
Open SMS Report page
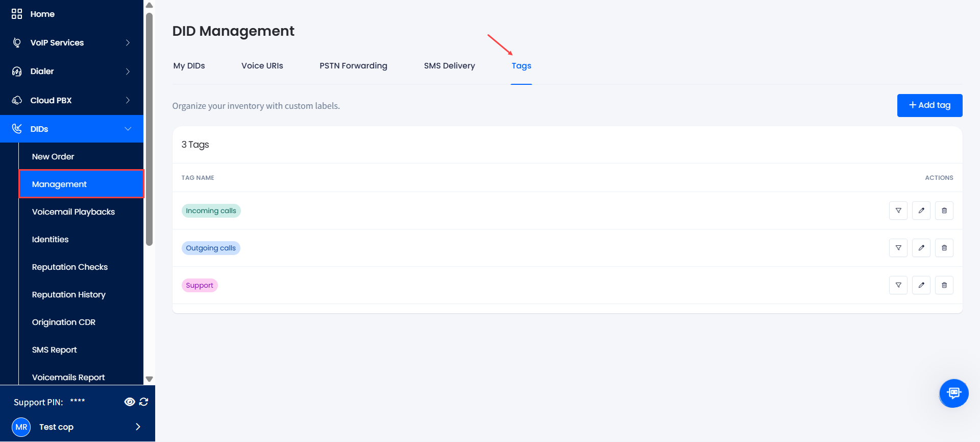[55, 350]
